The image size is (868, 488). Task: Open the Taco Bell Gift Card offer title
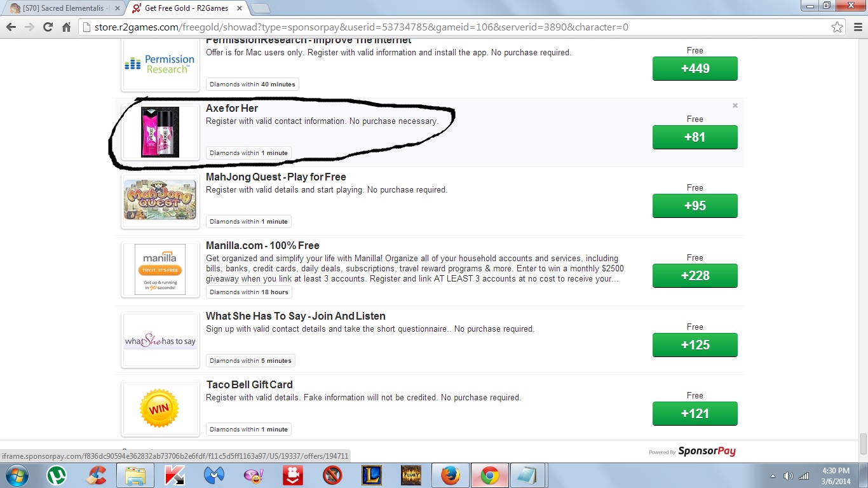(x=249, y=384)
